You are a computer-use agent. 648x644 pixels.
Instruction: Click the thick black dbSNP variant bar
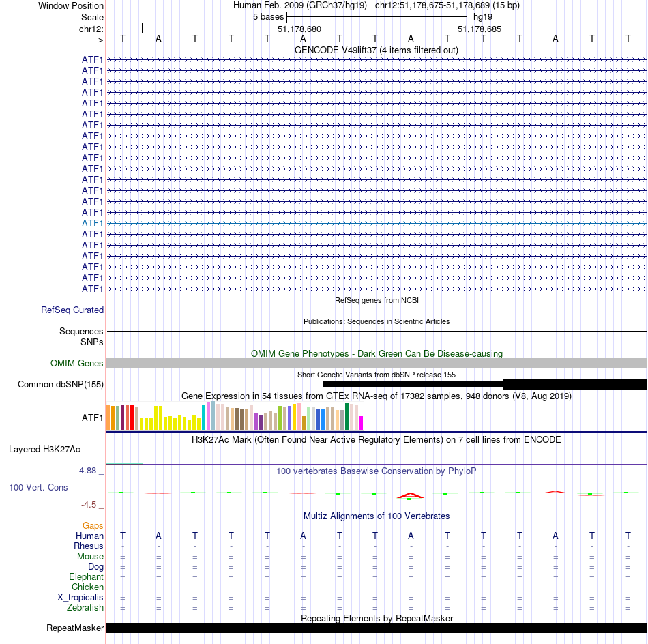point(575,384)
